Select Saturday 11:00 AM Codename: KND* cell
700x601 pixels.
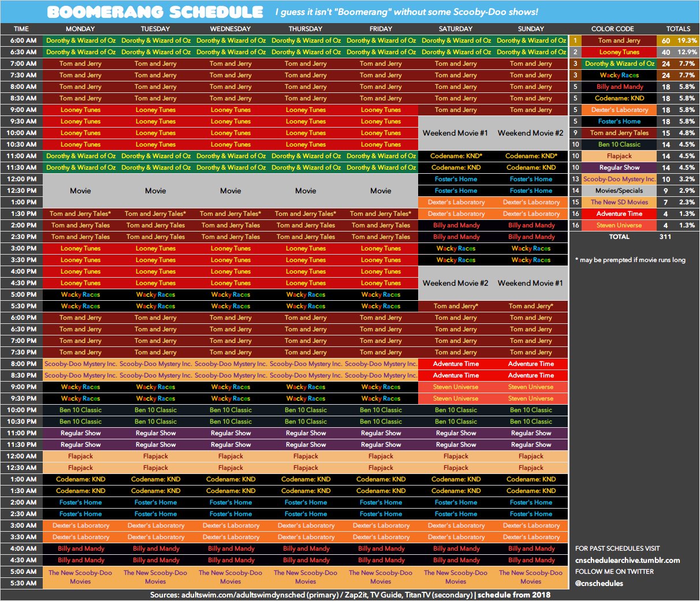(456, 156)
